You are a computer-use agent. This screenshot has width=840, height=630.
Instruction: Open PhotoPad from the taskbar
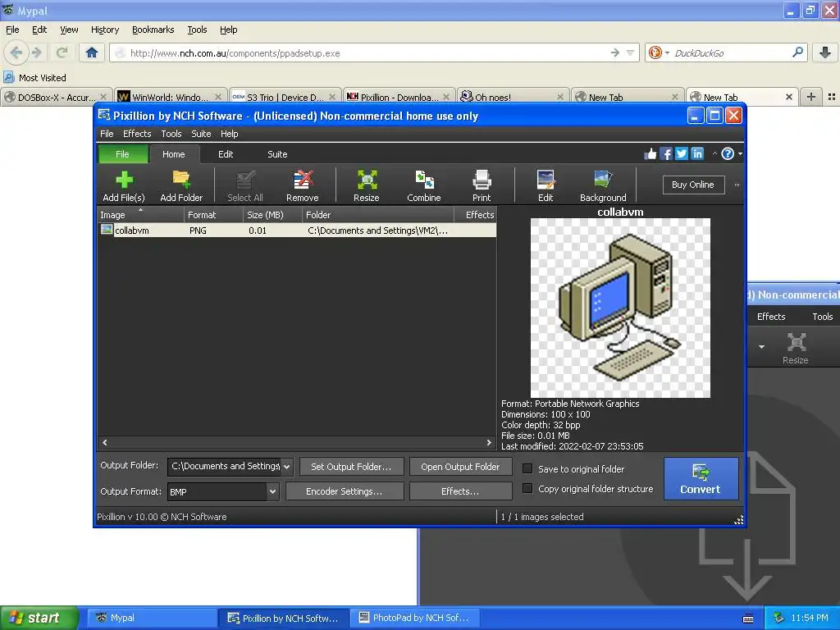[414, 618]
